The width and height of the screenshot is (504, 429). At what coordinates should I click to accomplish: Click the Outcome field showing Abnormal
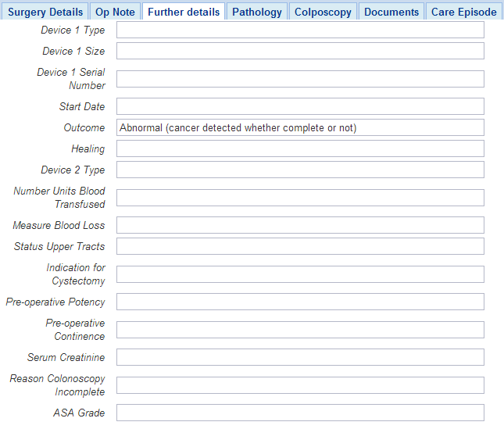[x=300, y=127]
